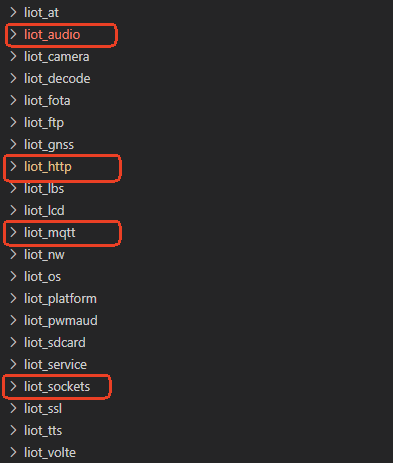Select the liot_ftp folder entry
Viewport: 393px width, 463px height.
click(x=44, y=123)
